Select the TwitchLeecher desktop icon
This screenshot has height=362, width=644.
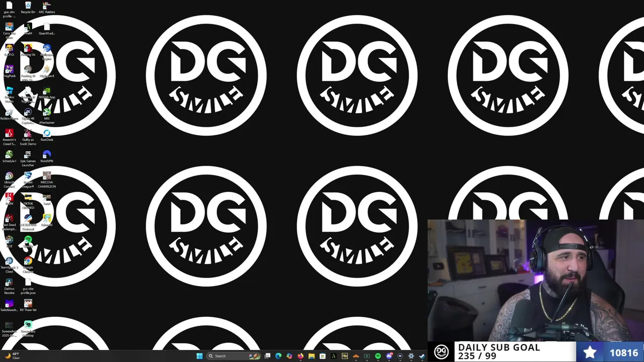click(9, 306)
